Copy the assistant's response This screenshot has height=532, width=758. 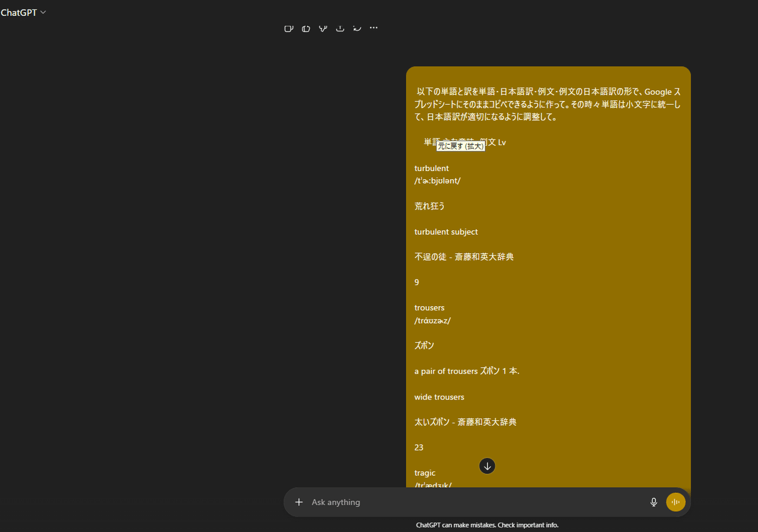click(x=289, y=28)
